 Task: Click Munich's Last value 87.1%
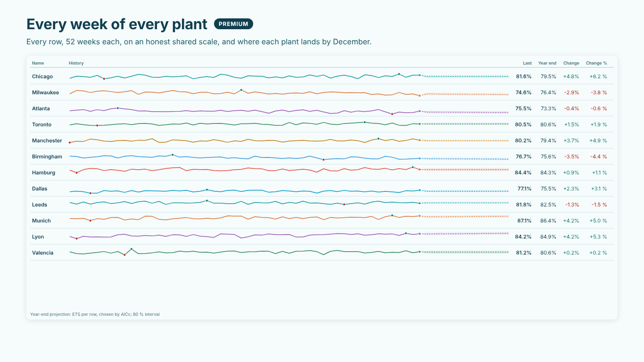(524, 221)
